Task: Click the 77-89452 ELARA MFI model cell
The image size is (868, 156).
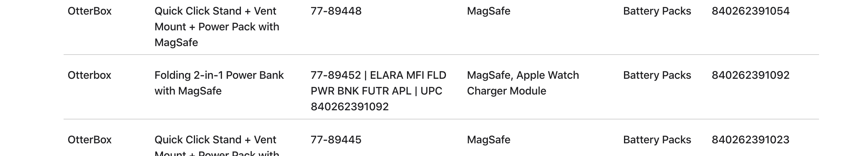Action: pyautogui.click(x=378, y=91)
